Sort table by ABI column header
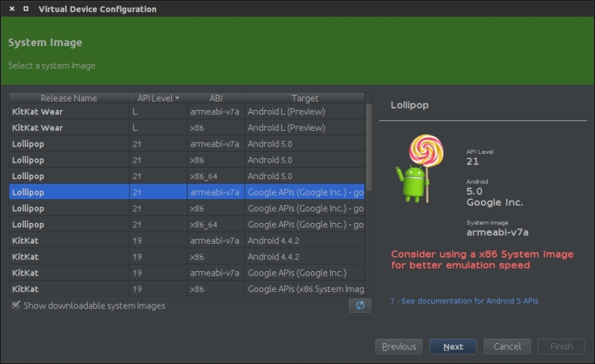This screenshot has height=364, width=595. click(x=216, y=98)
